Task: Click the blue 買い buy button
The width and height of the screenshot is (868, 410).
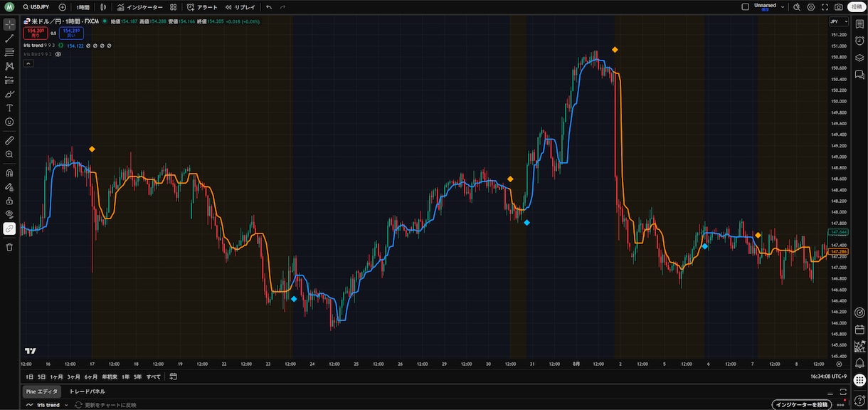Action: click(71, 33)
